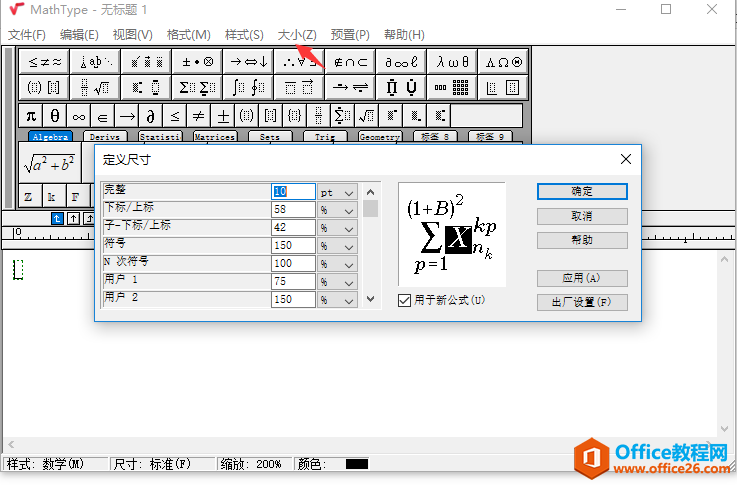Expand the unit dropdown for 符号
The image size is (737, 486).
pos(348,245)
